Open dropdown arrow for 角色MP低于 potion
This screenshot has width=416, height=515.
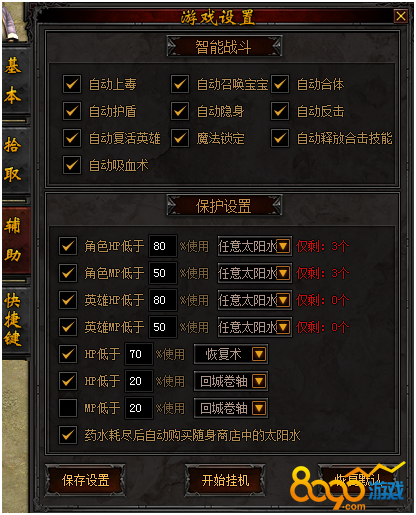[x=283, y=273]
